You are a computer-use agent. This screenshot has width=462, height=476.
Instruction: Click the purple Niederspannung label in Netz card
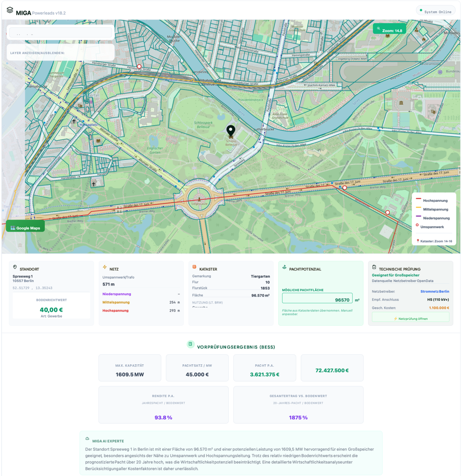click(117, 294)
